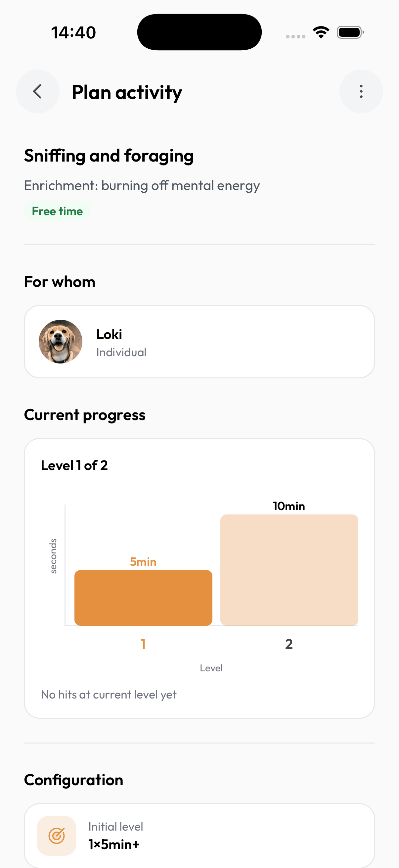
Task: Tap level number 1 on chart axis
Action: (143, 644)
